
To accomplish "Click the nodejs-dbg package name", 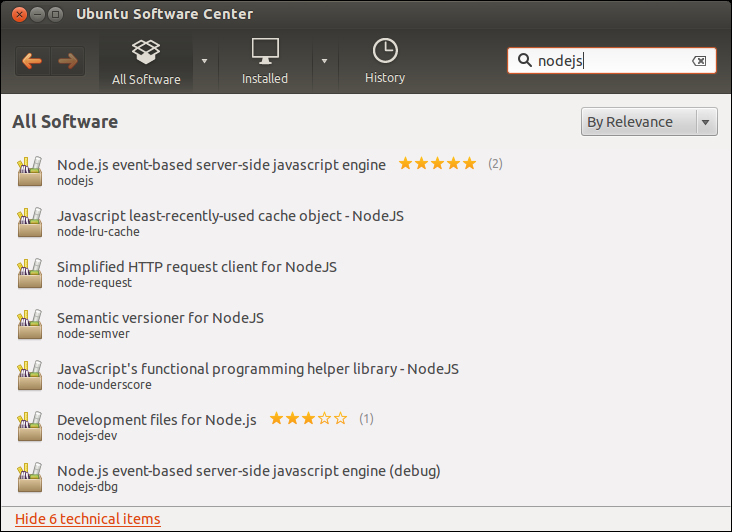I will (87, 487).
